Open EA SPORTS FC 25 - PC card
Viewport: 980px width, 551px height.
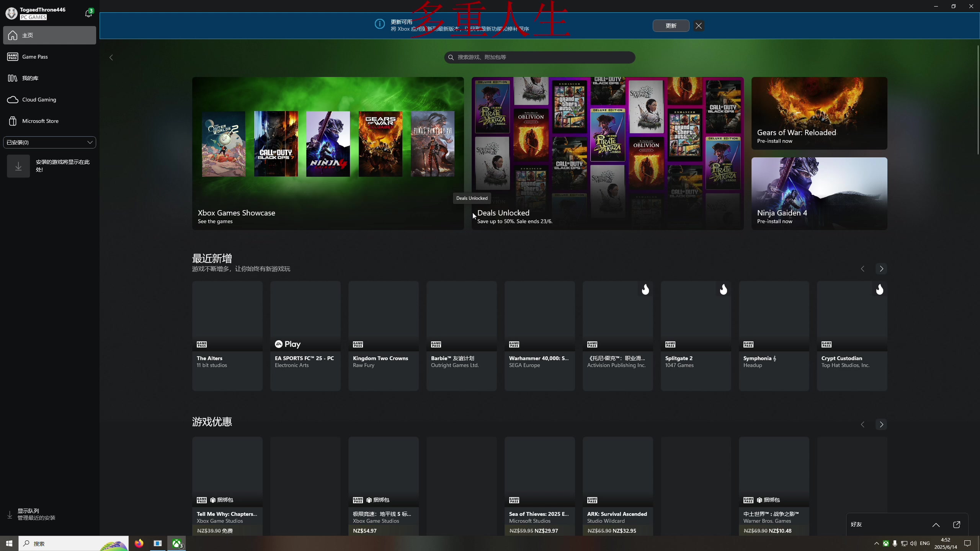tap(305, 336)
